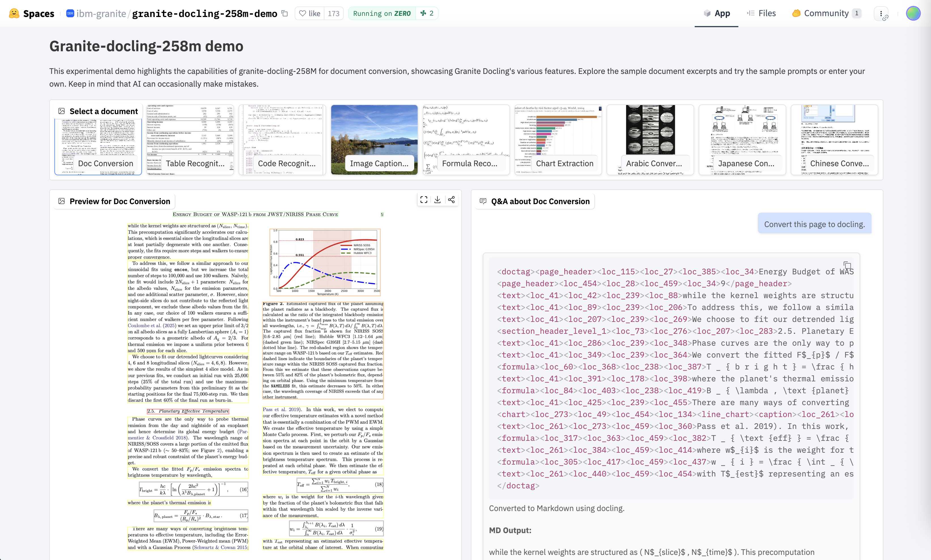Select the Japanese Conversion sample document
The image size is (931, 560).
coord(742,140)
